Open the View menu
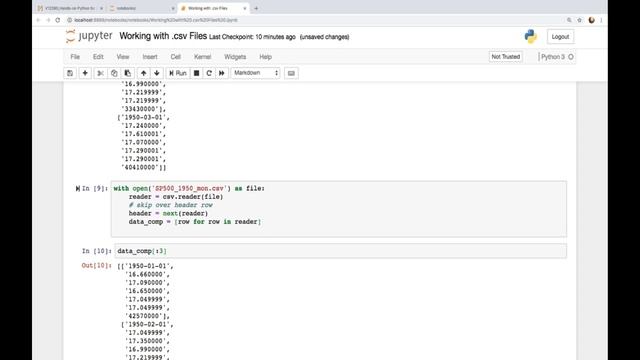 [123, 57]
